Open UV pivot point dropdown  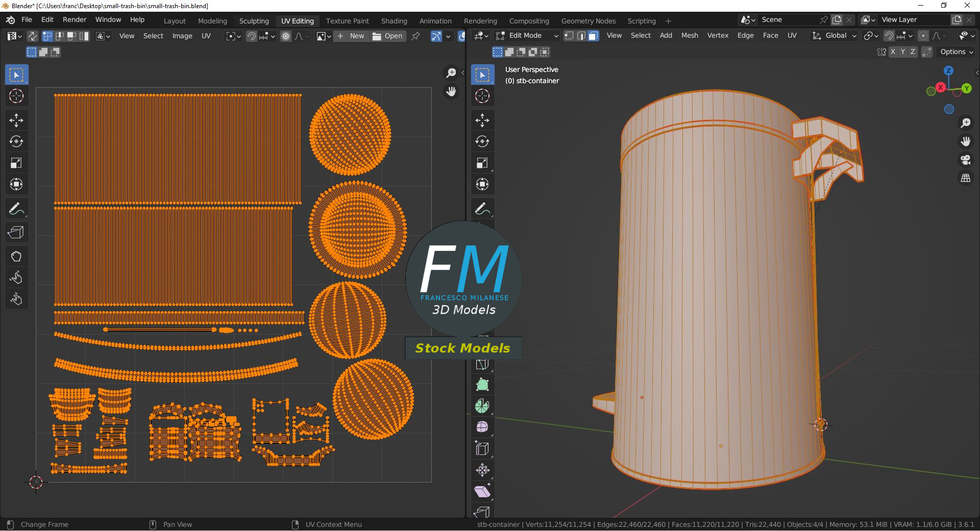[234, 36]
